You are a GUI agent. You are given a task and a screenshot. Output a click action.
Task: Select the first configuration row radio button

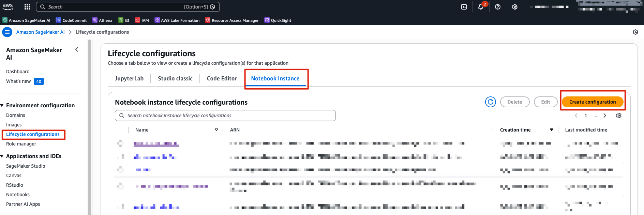120,143
